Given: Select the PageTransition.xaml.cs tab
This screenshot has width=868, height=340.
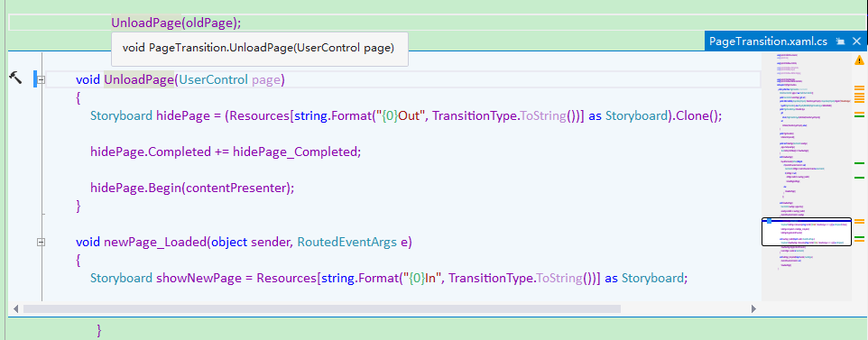Looking at the screenshot, I should (x=768, y=41).
